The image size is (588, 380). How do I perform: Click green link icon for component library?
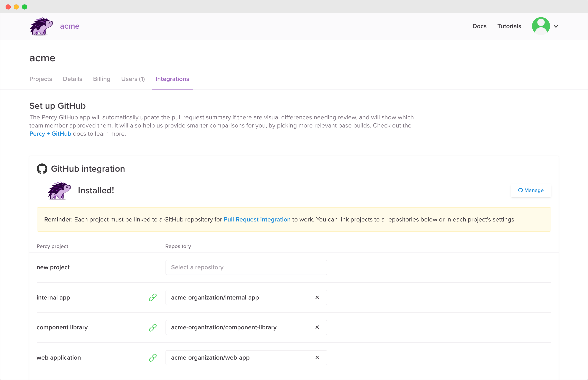[153, 327]
